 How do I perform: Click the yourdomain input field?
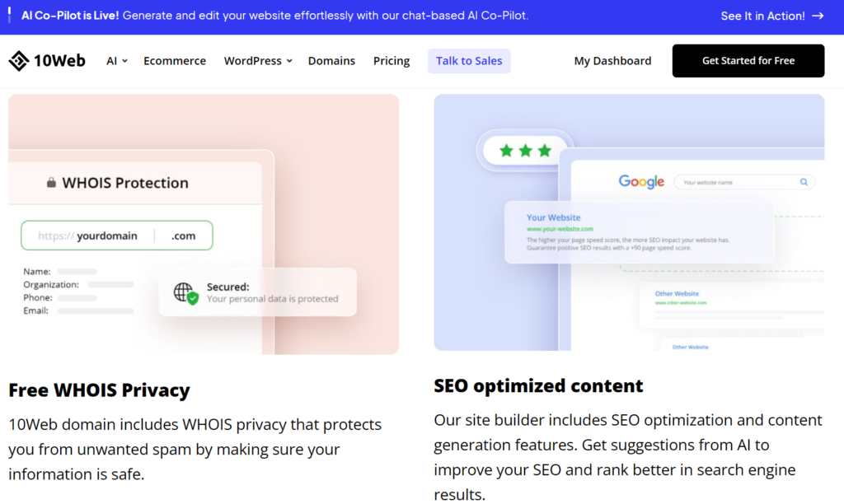click(88, 236)
